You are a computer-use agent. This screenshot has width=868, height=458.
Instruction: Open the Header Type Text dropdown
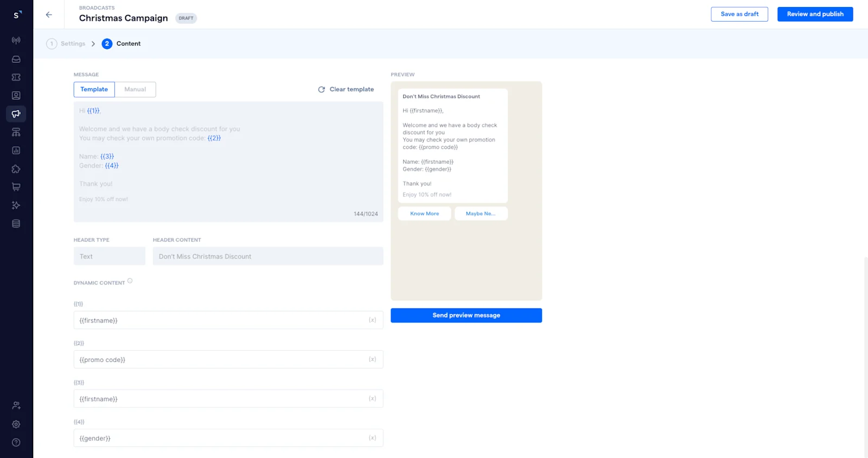(110, 256)
